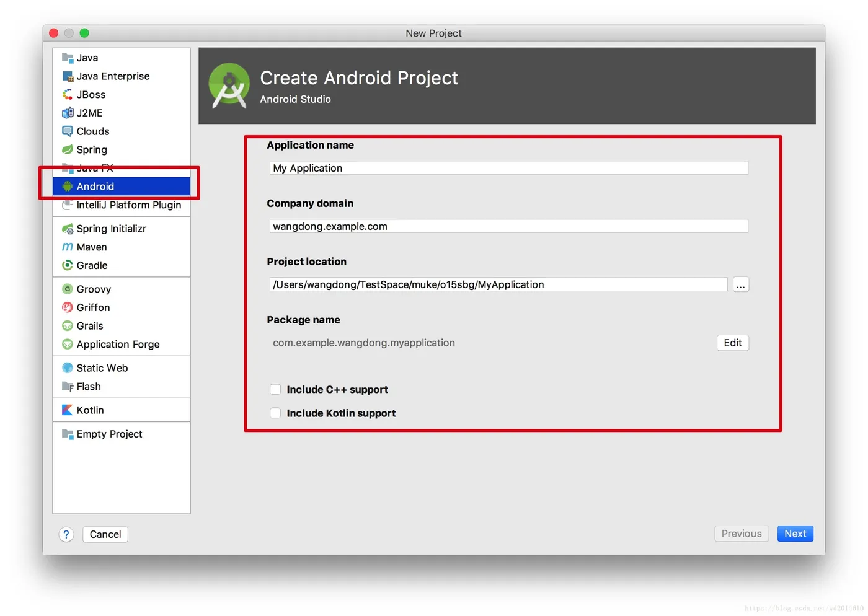Choose IntelliJ Platform Plugin entry

click(x=122, y=205)
